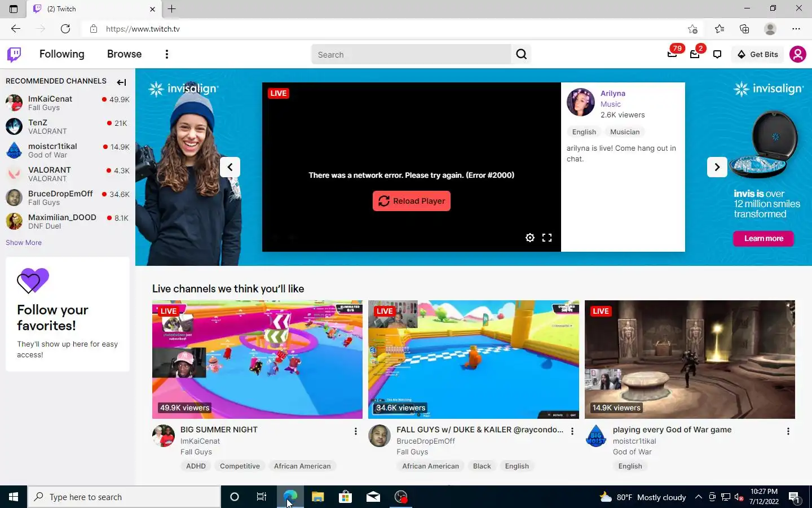Screen dimensions: 812x508
Task: Click Learn more on Invisalign ad
Action: [764, 239]
